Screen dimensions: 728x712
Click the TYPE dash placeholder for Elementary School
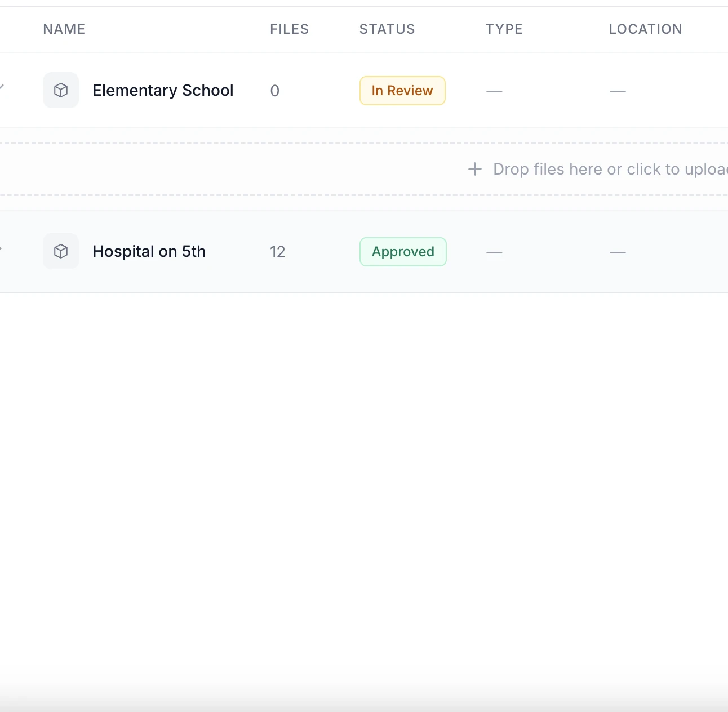(x=494, y=90)
